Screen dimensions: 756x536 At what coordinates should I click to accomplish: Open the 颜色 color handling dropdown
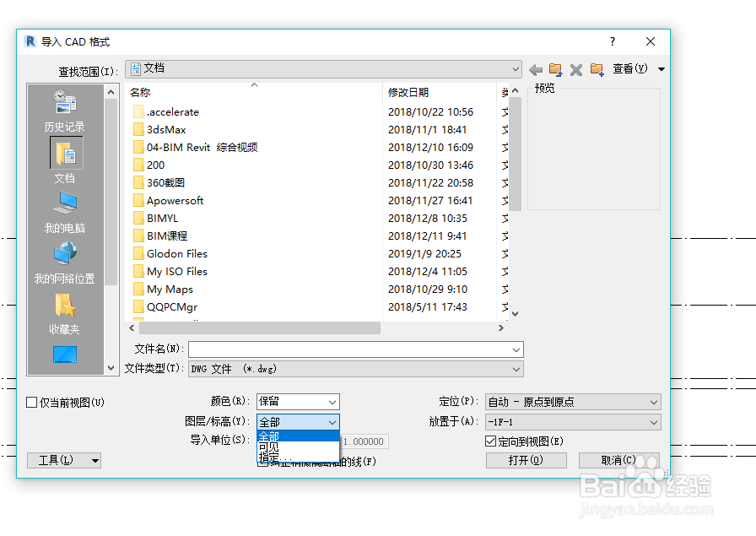tap(298, 402)
